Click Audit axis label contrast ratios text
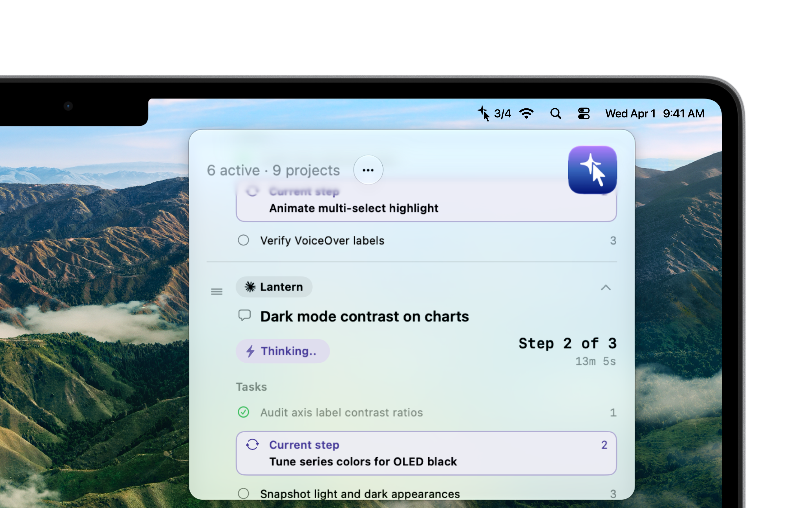The height and width of the screenshot is (508, 812). coord(341,412)
